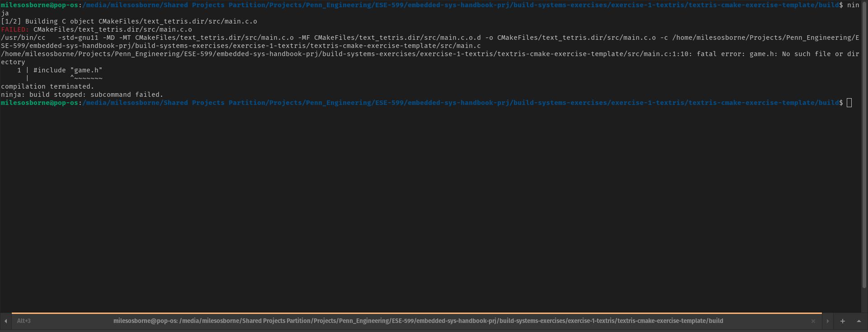
Task: Close the build directory terminal tab
Action: click(813, 321)
